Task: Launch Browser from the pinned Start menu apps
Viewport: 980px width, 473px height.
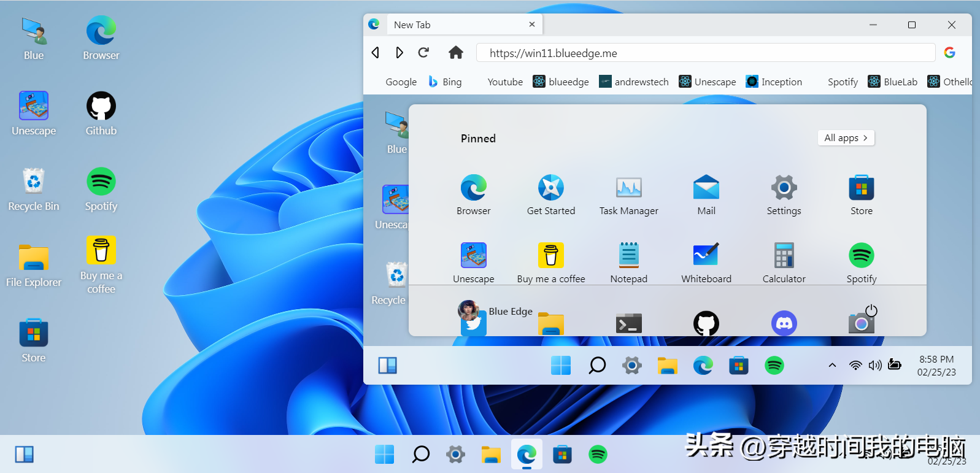Action: 474,194
